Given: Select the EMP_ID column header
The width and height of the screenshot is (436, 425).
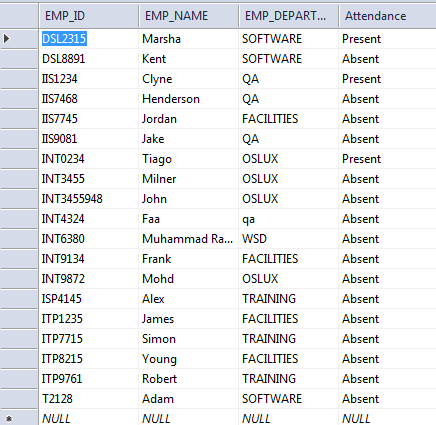Looking at the screenshot, I should coord(88,16).
